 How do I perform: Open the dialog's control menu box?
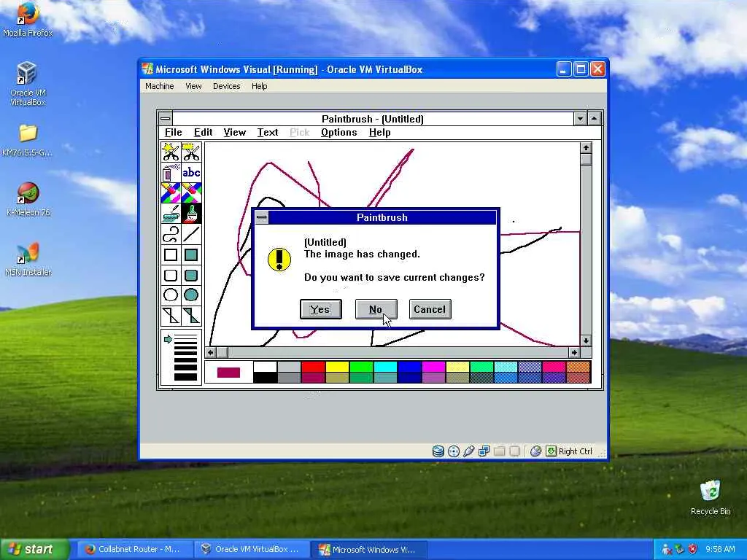tap(262, 217)
